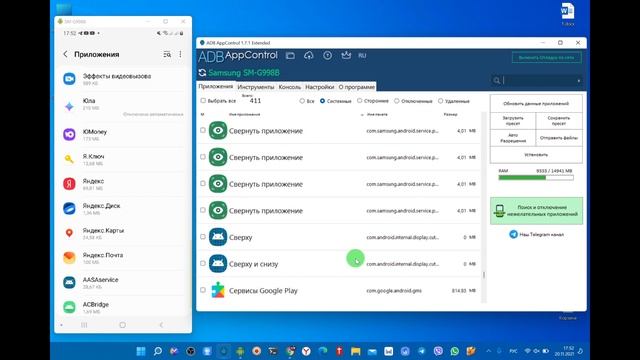Click the RAM usage progress bar

(x=536, y=178)
